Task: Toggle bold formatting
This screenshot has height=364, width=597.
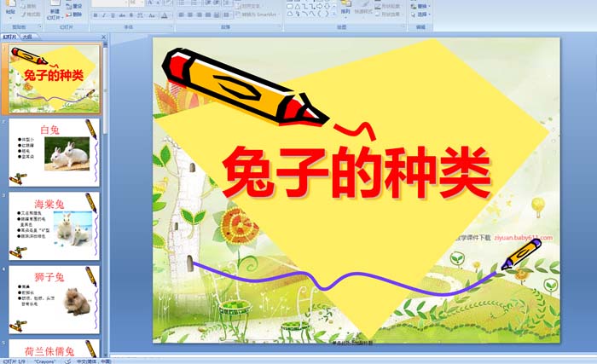Action: coord(96,15)
